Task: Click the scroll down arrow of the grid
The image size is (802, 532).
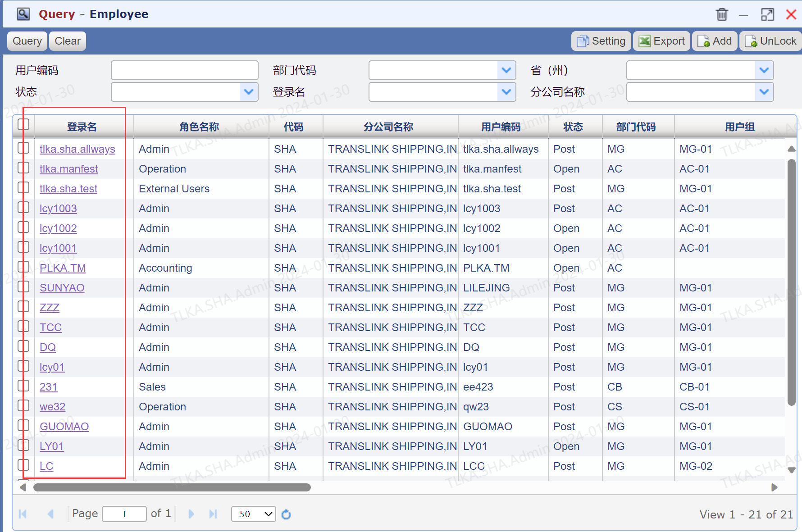Action: pyautogui.click(x=791, y=470)
